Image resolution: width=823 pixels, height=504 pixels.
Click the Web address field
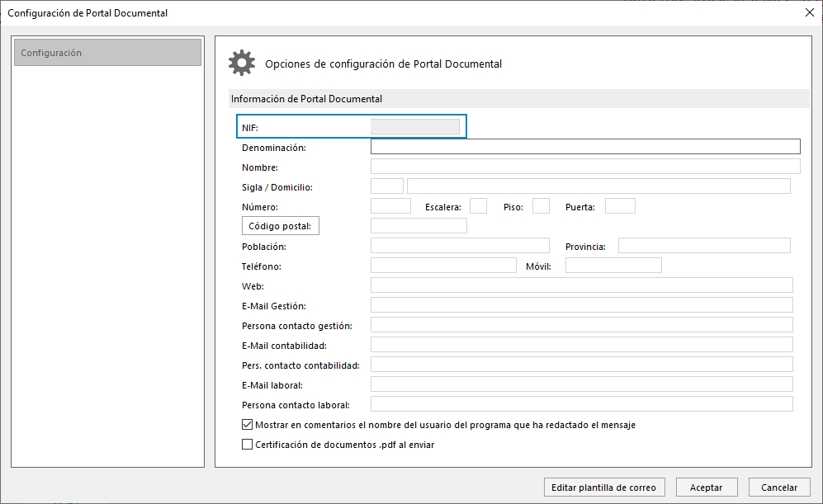coord(582,285)
